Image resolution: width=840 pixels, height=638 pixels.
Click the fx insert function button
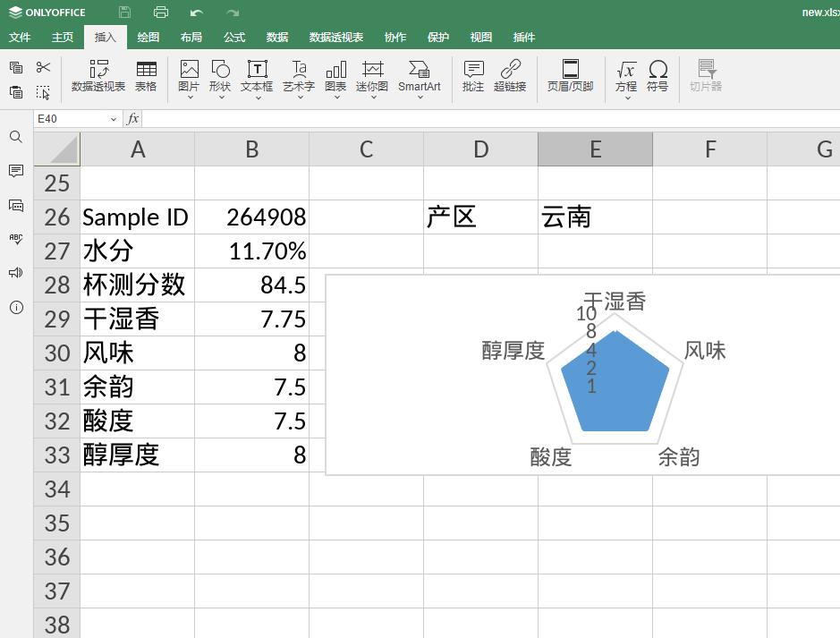coord(132,118)
